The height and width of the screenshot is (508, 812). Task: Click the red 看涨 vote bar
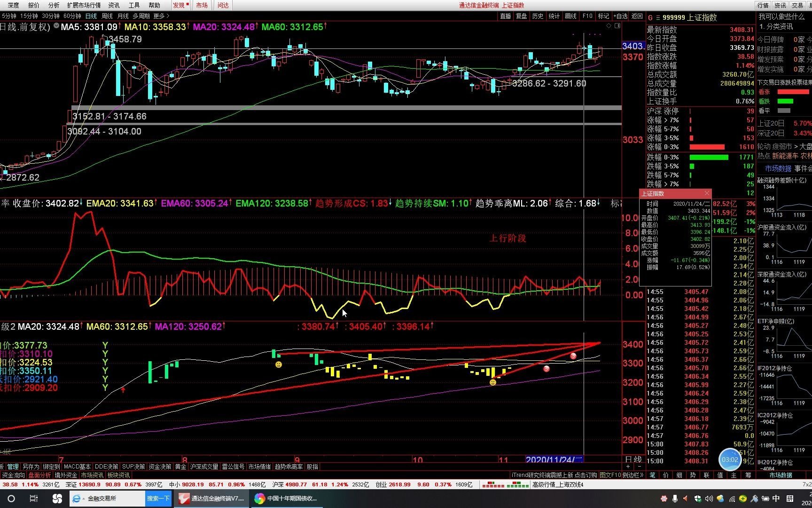pos(793,92)
